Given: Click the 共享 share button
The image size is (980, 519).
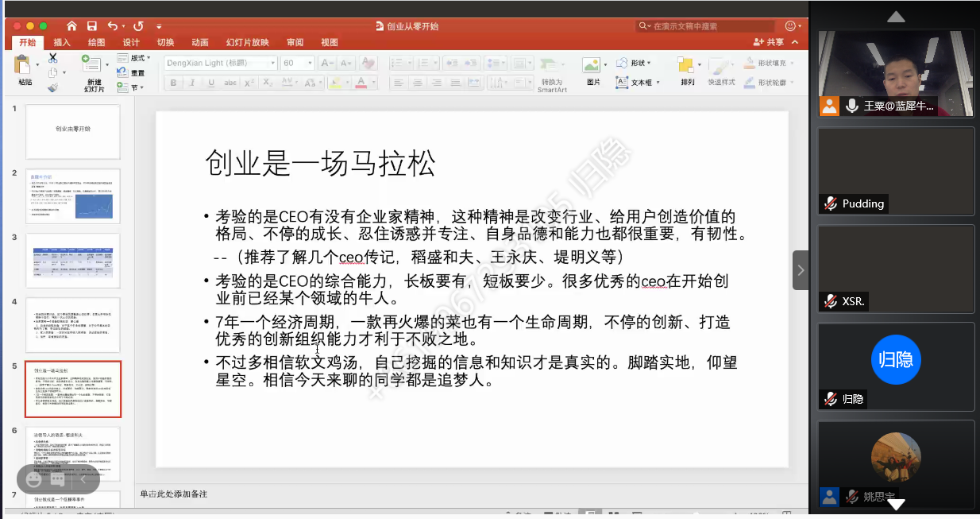Looking at the screenshot, I should pos(769,43).
